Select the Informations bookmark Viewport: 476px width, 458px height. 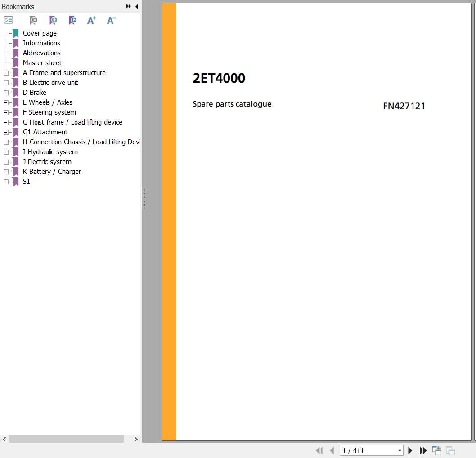tap(41, 43)
